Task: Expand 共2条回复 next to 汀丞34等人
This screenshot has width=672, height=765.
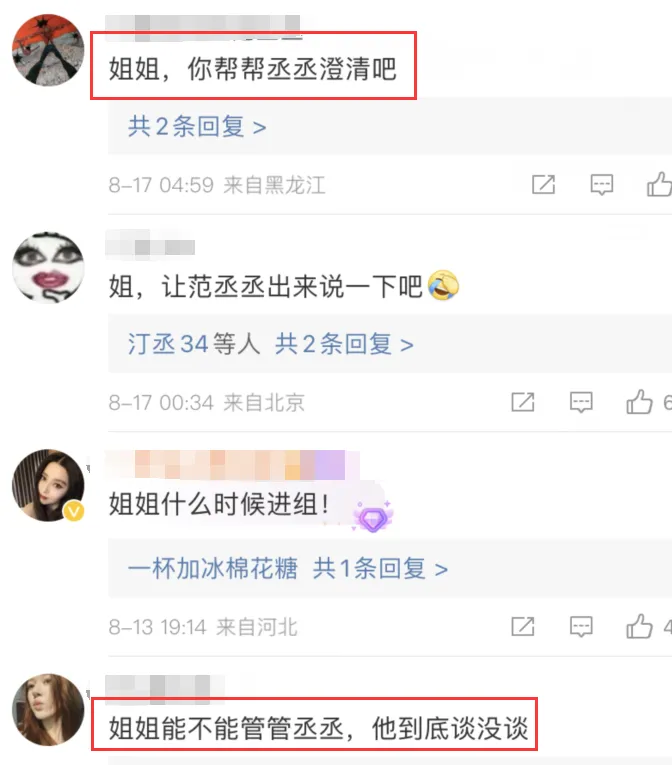Action: coord(344,344)
